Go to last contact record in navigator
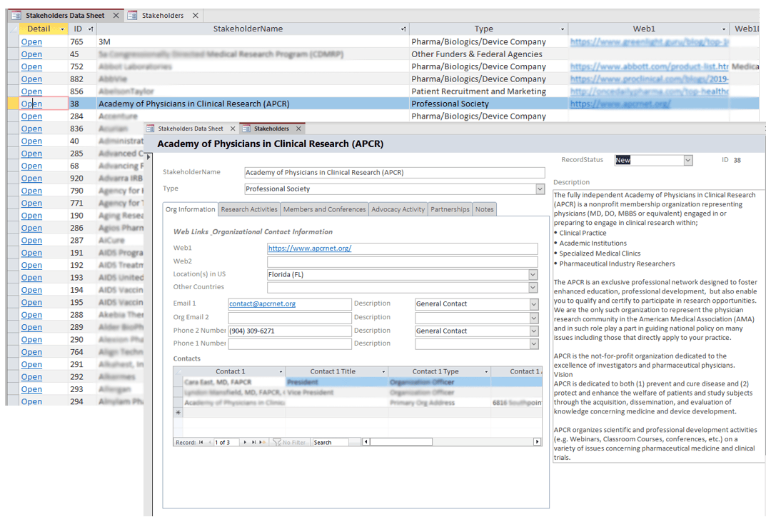The image size is (771, 532). pos(253,443)
